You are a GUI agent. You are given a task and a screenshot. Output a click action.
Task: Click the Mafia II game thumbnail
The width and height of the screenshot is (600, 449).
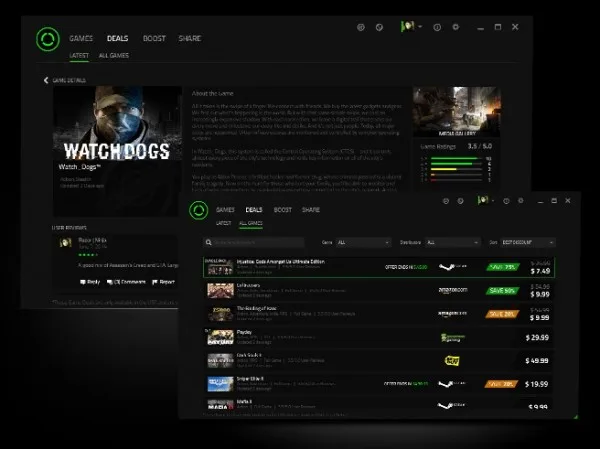(x=220, y=405)
